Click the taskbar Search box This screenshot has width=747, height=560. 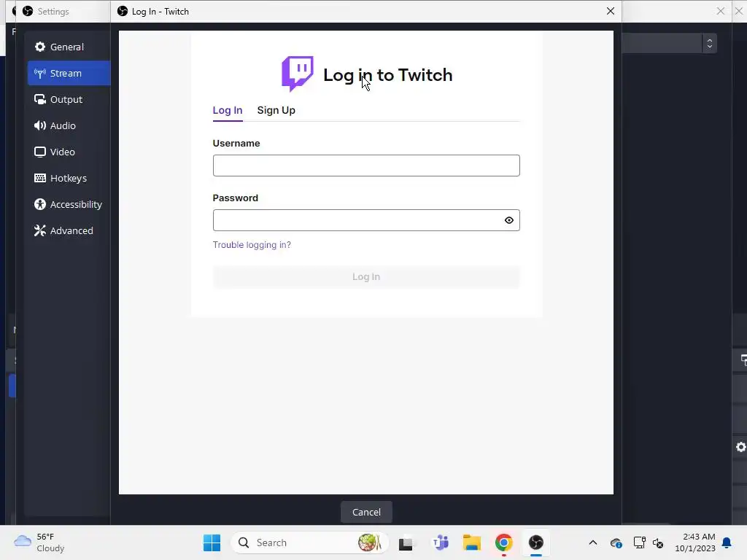310,542
